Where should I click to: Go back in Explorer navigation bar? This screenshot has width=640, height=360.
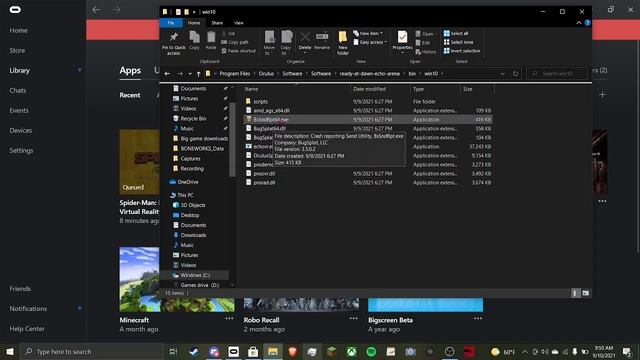(167, 74)
